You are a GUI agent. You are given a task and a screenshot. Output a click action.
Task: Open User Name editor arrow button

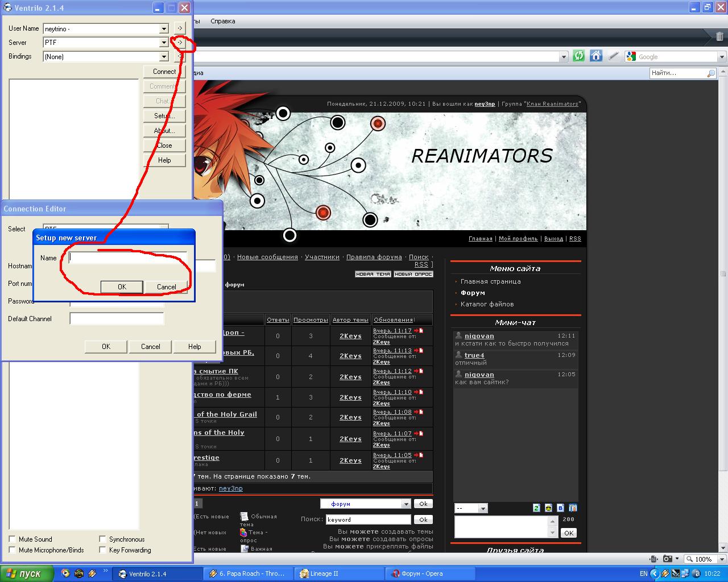[179, 28]
